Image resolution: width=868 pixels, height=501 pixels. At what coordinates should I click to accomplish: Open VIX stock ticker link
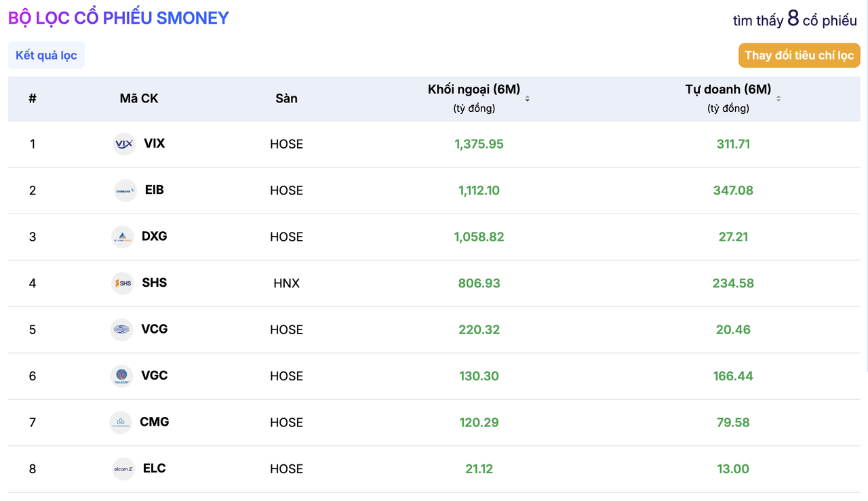pos(155,144)
